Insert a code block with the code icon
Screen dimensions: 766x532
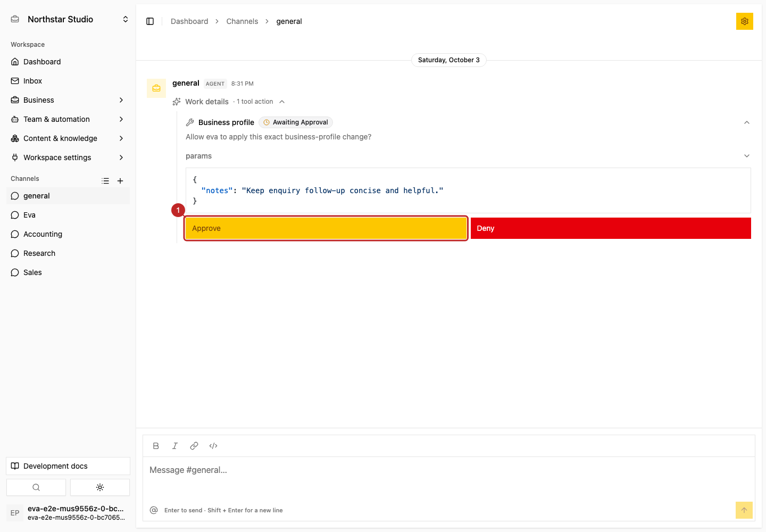(213, 446)
